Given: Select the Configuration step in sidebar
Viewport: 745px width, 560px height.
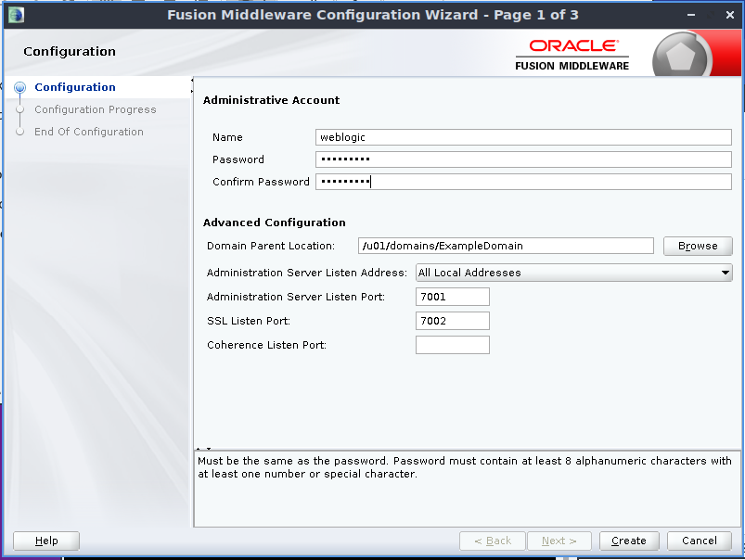Looking at the screenshot, I should coord(75,87).
